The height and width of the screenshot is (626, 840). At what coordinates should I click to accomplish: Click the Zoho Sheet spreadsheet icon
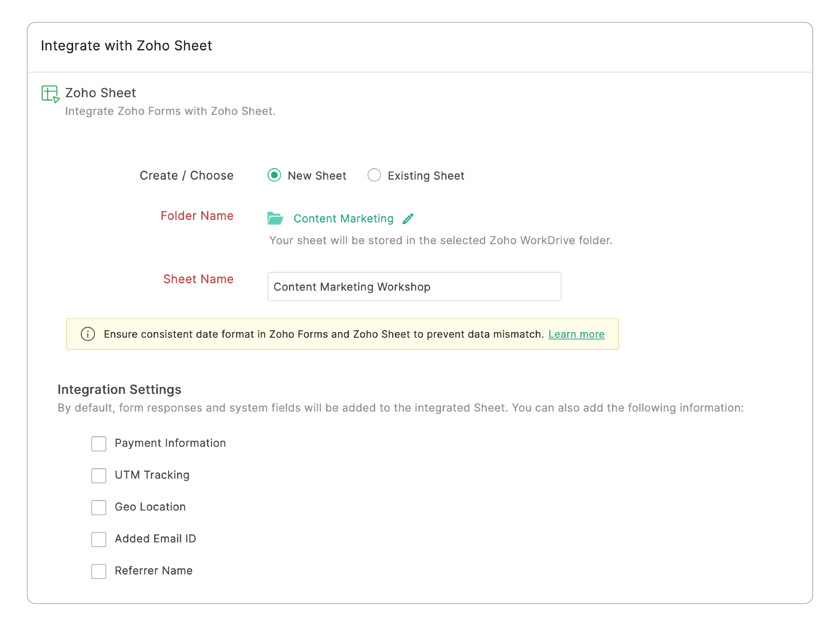pyautogui.click(x=50, y=94)
